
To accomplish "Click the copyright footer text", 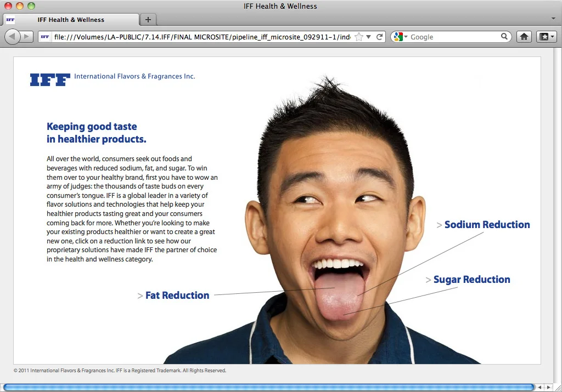I will (x=120, y=371).
